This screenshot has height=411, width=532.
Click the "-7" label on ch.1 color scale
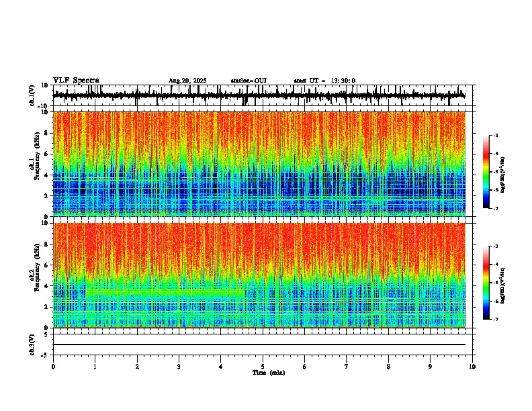point(496,208)
